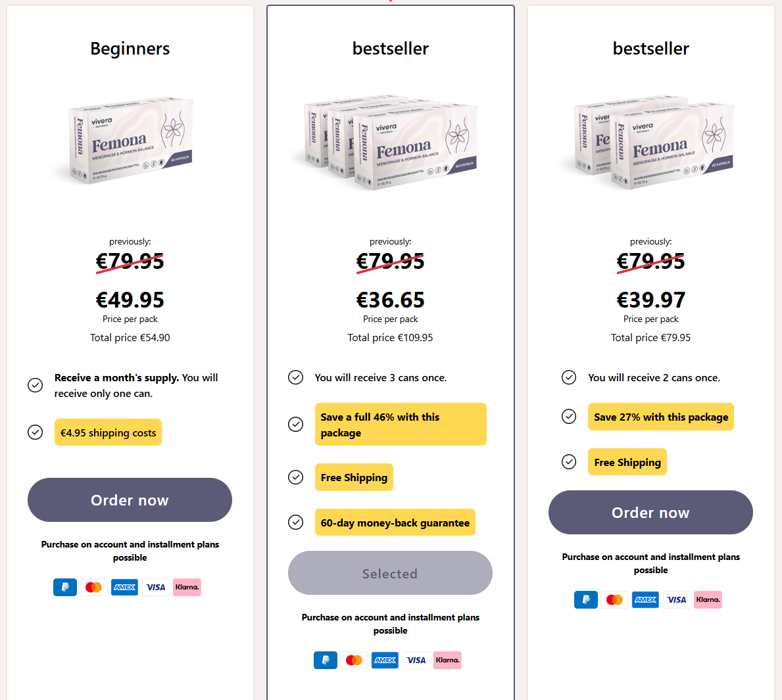Toggle the checkmark next to Free Shipping middle column
Screen dimensions: 782x700
click(x=295, y=477)
